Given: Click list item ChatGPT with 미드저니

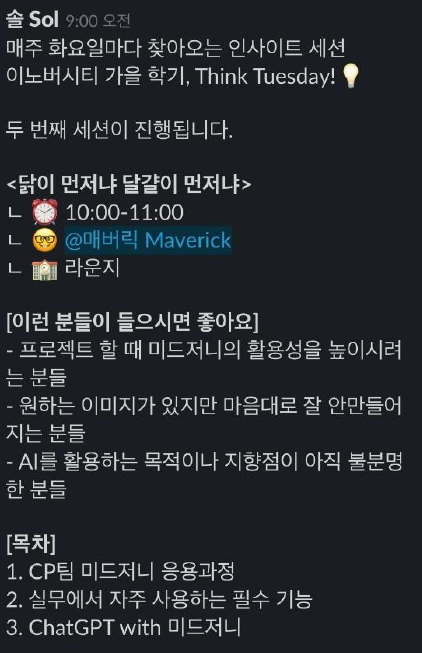Looking at the screenshot, I should 124,627.
